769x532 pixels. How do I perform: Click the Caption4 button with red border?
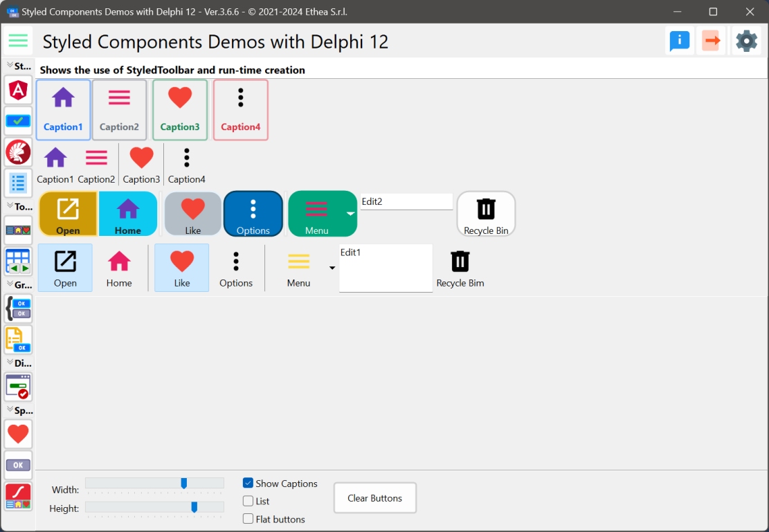[x=241, y=110]
